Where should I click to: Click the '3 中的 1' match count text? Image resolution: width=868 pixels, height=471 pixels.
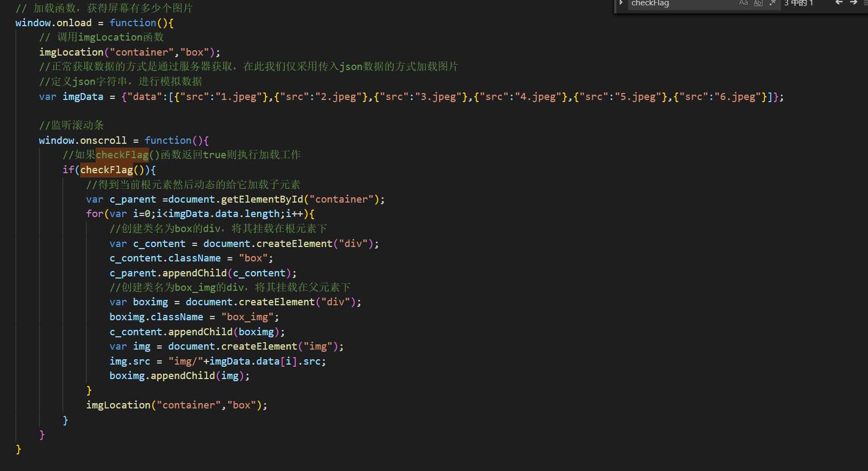click(x=799, y=3)
